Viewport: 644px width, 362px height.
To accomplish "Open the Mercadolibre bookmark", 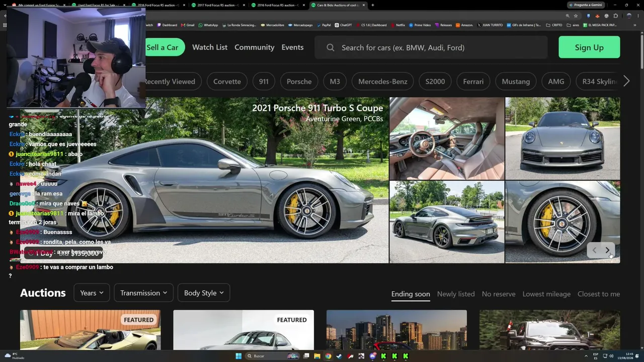I will pyautogui.click(x=272, y=25).
